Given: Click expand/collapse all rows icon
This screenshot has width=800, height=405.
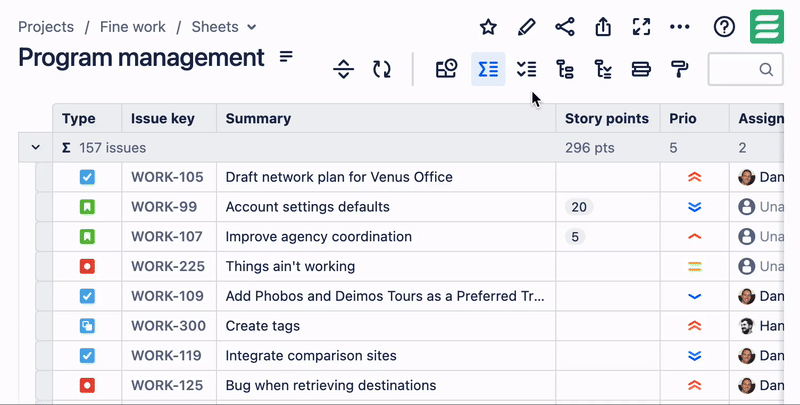Looking at the screenshot, I should pos(343,69).
